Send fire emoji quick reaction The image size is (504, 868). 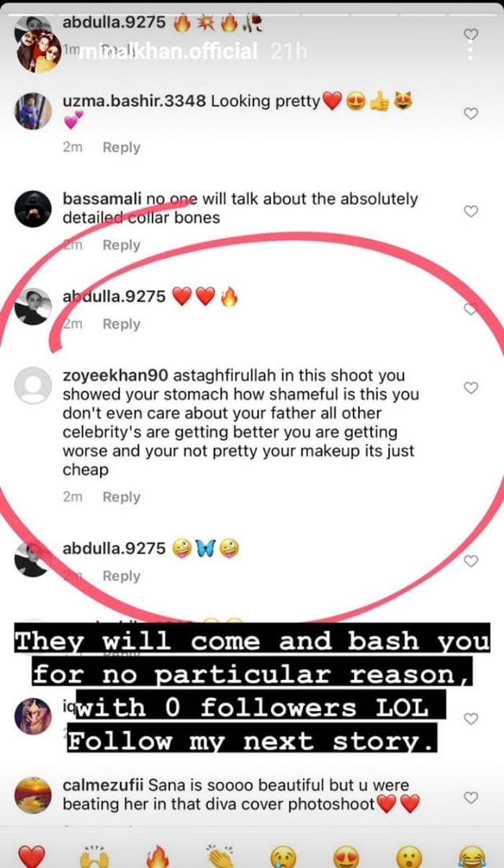tap(157, 856)
